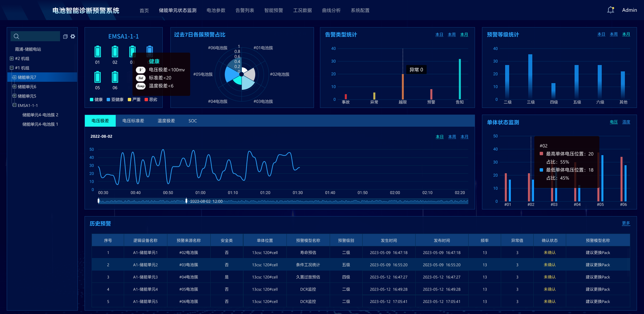644x314 pixels.
Task: Select 储能单元4-电池簇 2 in tree
Action: pyautogui.click(x=40, y=115)
